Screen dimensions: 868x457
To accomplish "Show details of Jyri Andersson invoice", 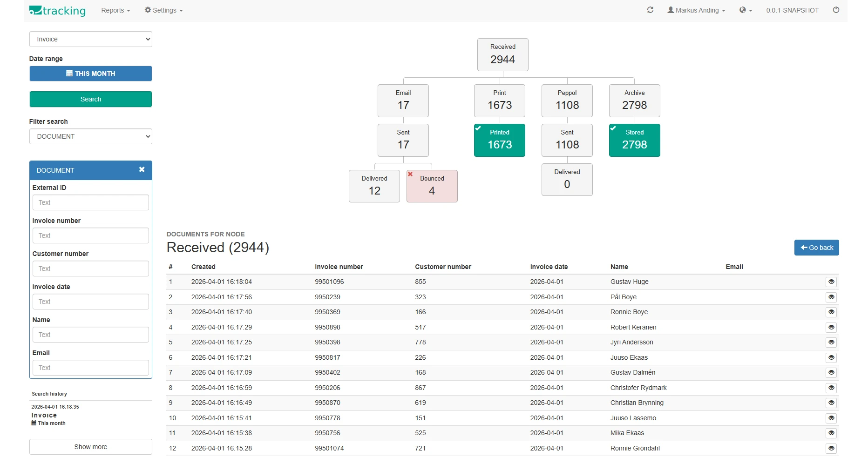I will pyautogui.click(x=831, y=342).
